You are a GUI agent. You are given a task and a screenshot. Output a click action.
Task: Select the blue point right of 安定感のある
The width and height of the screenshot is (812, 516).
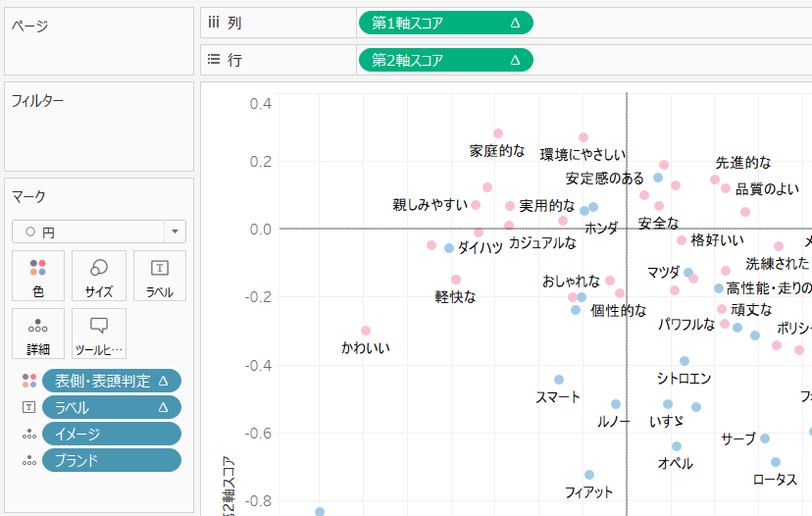[658, 178]
